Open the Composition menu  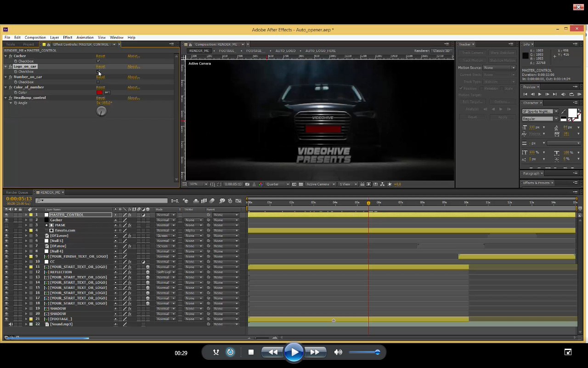pos(35,37)
